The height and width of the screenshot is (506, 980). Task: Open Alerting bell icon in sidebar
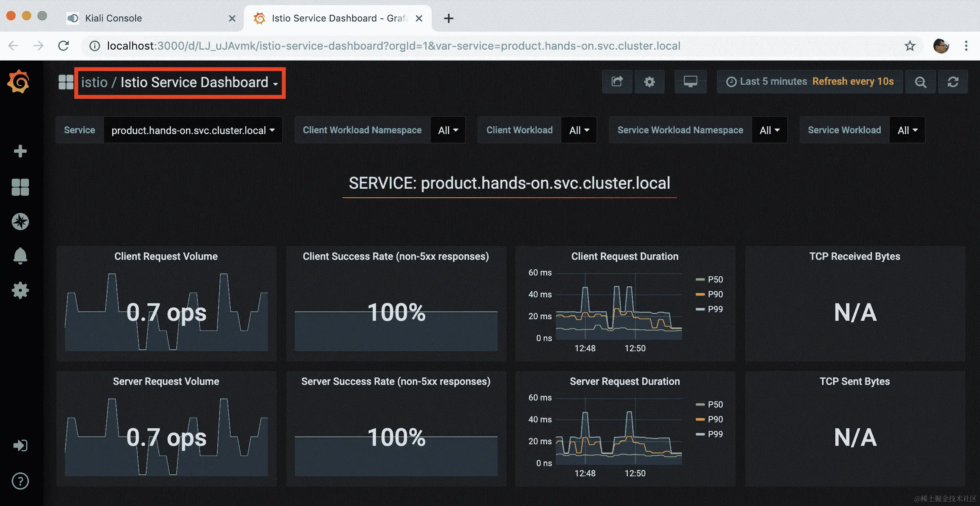click(20, 256)
